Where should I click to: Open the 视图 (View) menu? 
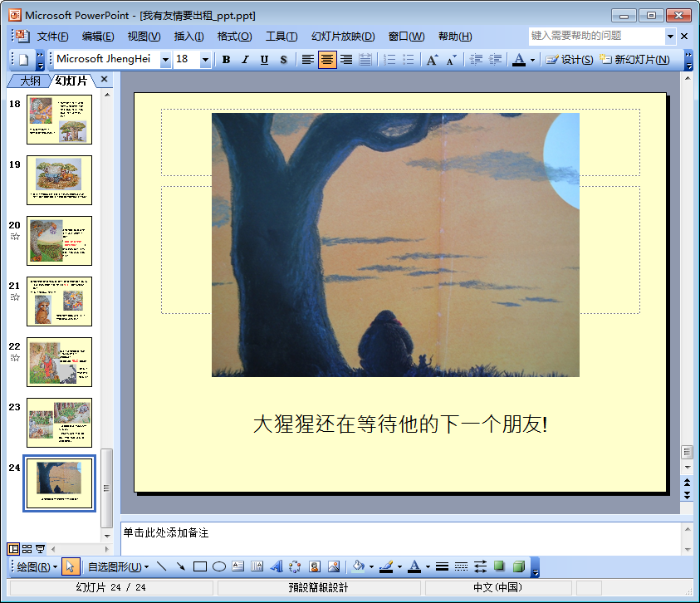tap(144, 37)
